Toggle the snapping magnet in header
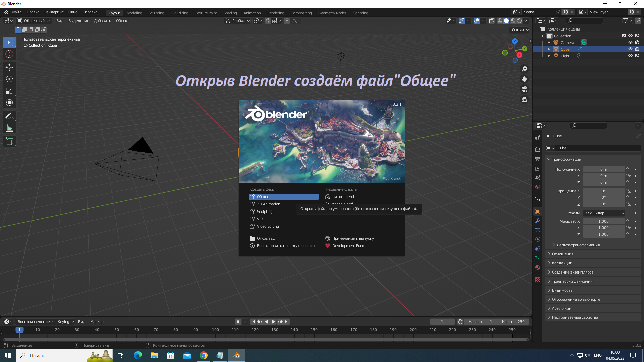The image size is (644, 362). coord(268,21)
